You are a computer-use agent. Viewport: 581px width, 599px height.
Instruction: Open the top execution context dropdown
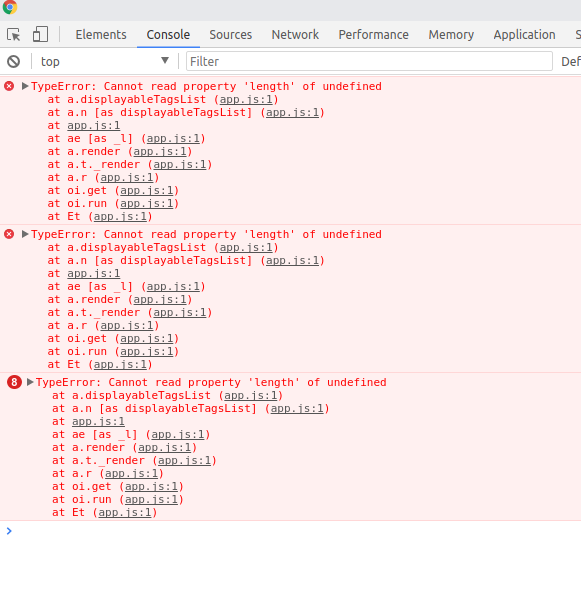click(105, 62)
